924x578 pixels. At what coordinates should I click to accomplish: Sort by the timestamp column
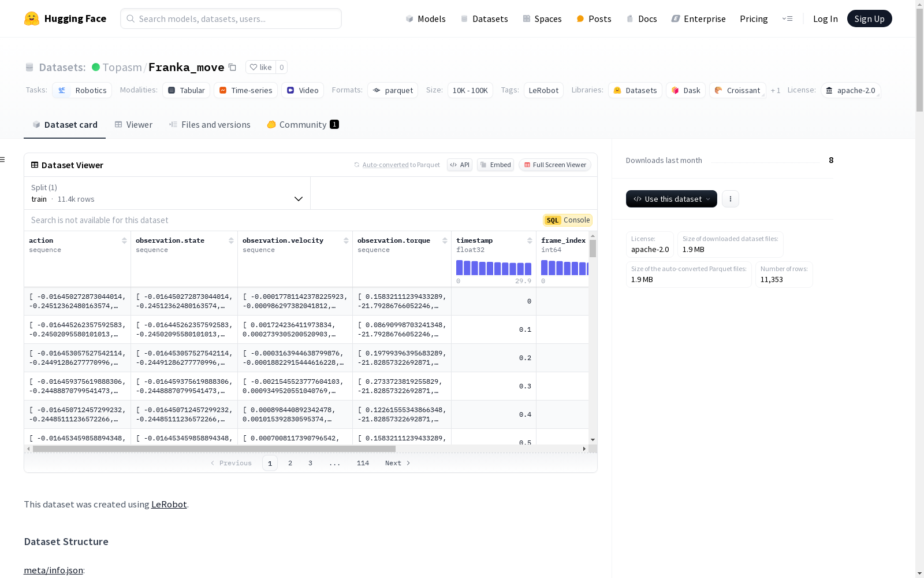pos(530,240)
